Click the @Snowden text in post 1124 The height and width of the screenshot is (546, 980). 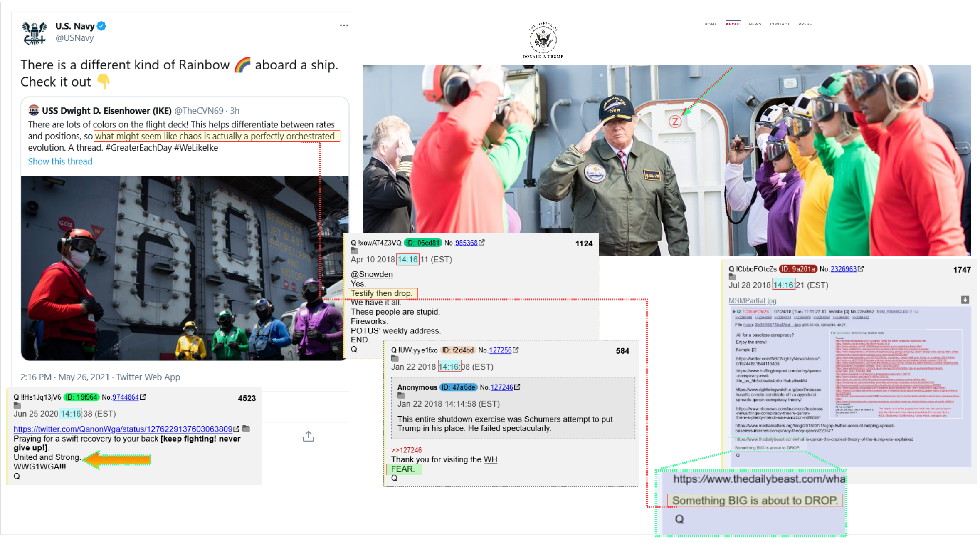point(372,274)
